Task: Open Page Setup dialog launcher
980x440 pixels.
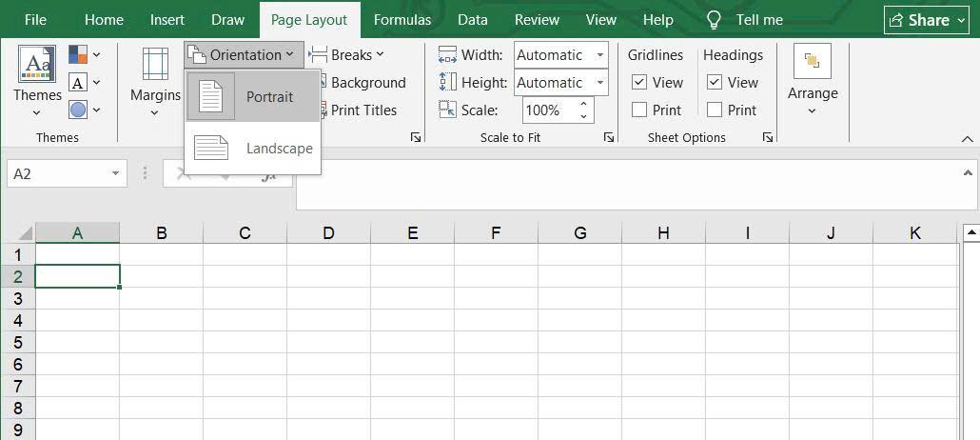Action: (416, 138)
